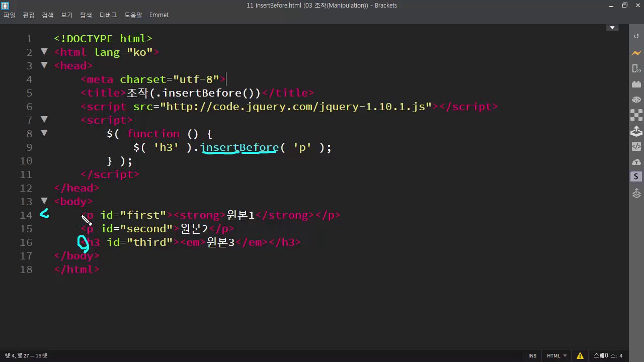
Task: Collapse the body block on line 13
Action: [44, 201]
